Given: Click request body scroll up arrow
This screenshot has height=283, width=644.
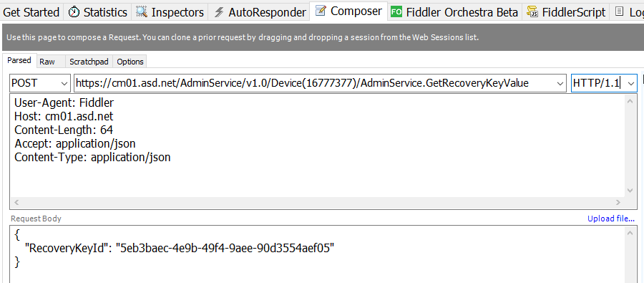Looking at the screenshot, I should pos(630,233).
